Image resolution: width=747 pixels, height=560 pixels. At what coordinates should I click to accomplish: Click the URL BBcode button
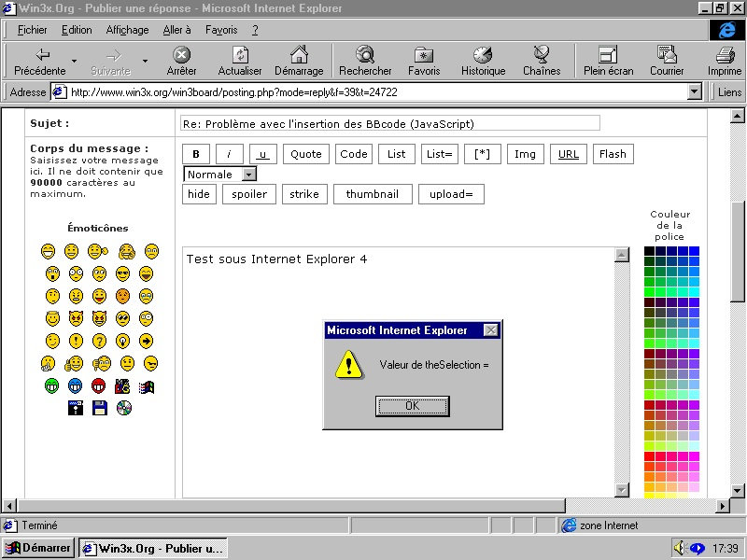(x=569, y=154)
